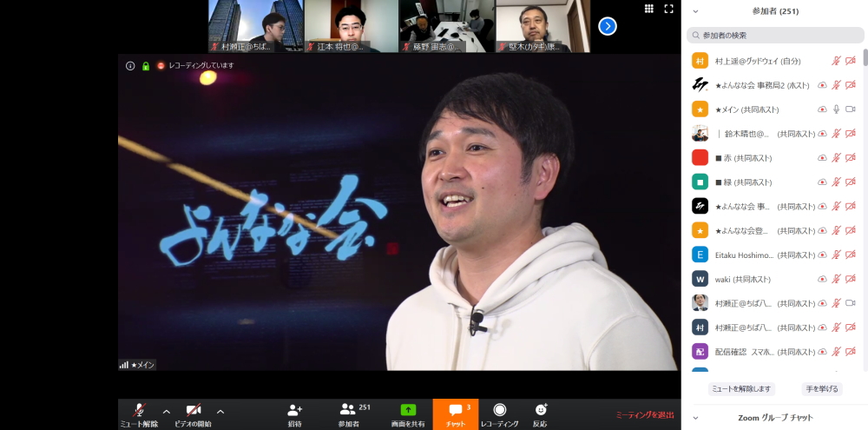The image size is (868, 430).
Task: Click orange 村 avatar of 村上遥
Action: (700, 61)
